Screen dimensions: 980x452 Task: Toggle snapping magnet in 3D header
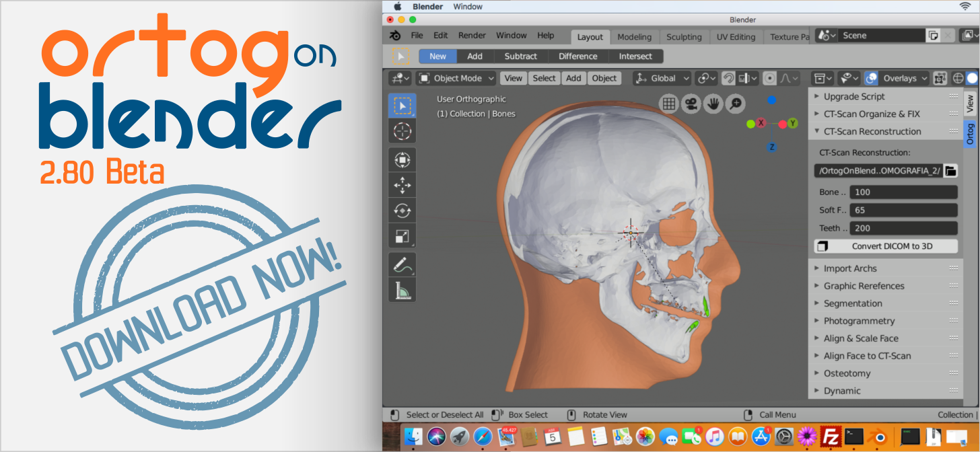pyautogui.click(x=728, y=78)
